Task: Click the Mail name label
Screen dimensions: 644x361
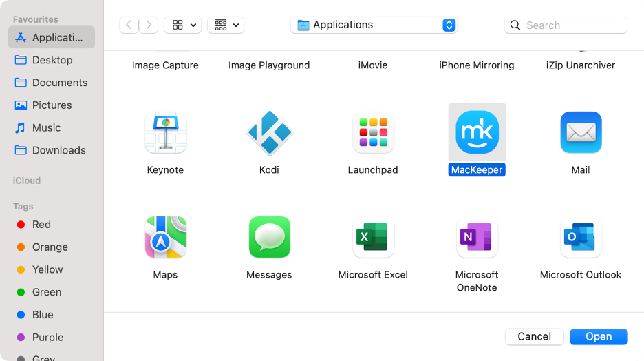Action: pos(581,170)
